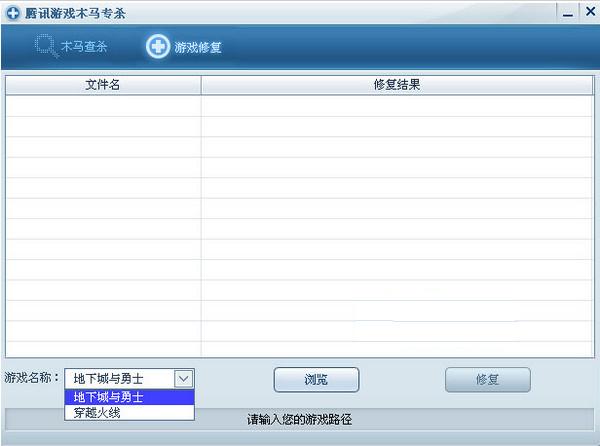Viewport: 600px width, 446px height.
Task: Click the 文件名 column header
Action: [103, 85]
